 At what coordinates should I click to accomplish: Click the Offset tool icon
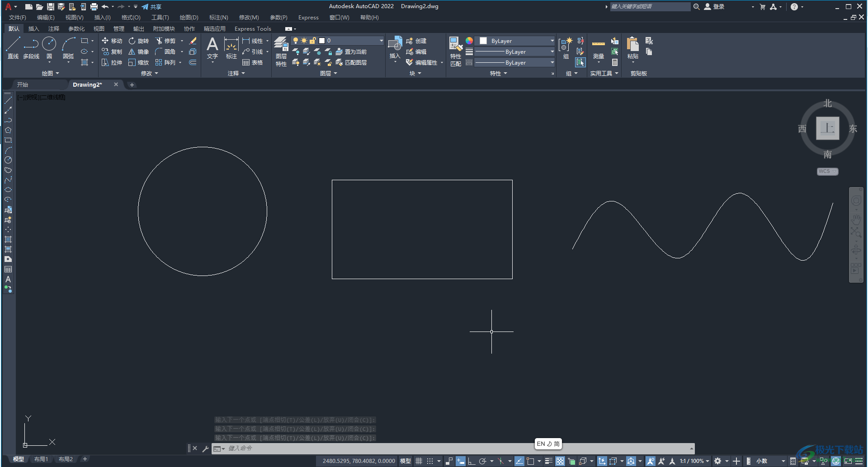pos(193,62)
